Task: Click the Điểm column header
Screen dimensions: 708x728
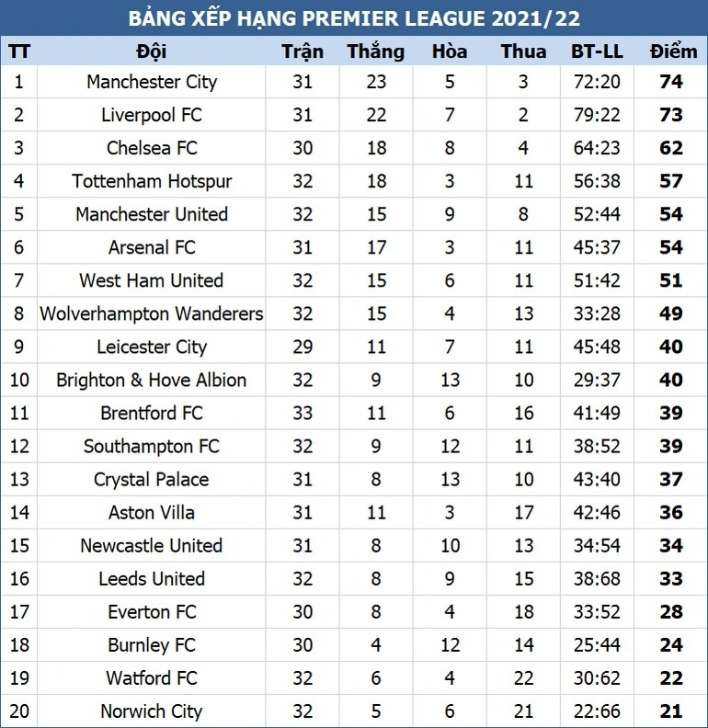Action: (671, 51)
